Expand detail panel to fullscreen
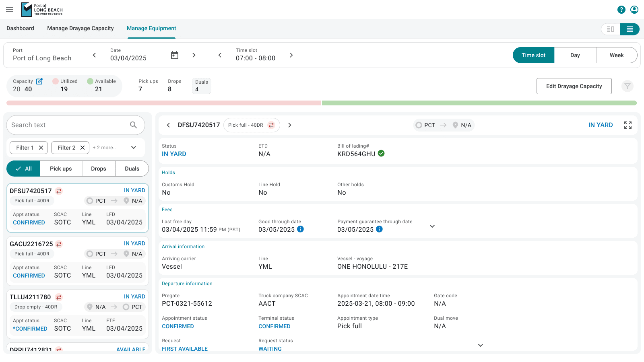Screen dimensions: 644x362 tap(628, 125)
